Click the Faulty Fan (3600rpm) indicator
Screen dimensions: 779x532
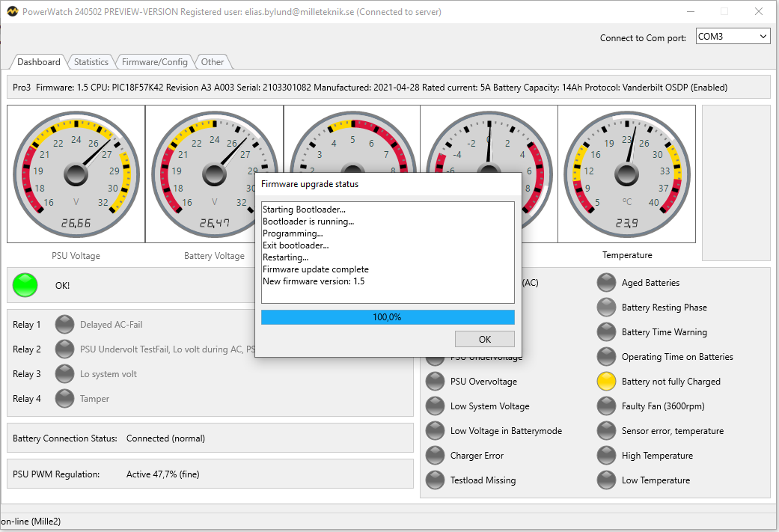[606, 406]
